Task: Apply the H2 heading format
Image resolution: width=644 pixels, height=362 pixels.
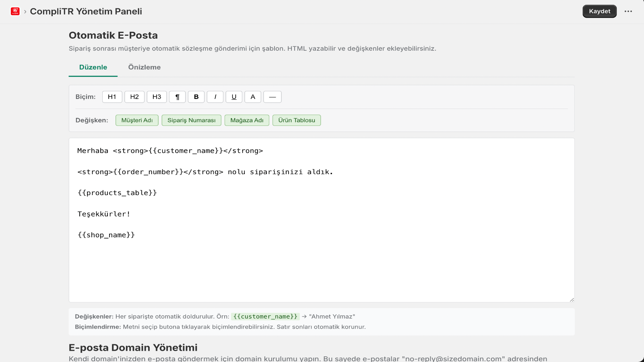Action: tap(134, 97)
